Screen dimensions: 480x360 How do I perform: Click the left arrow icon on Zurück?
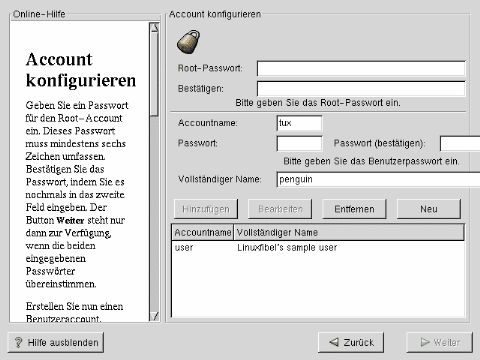(334, 342)
